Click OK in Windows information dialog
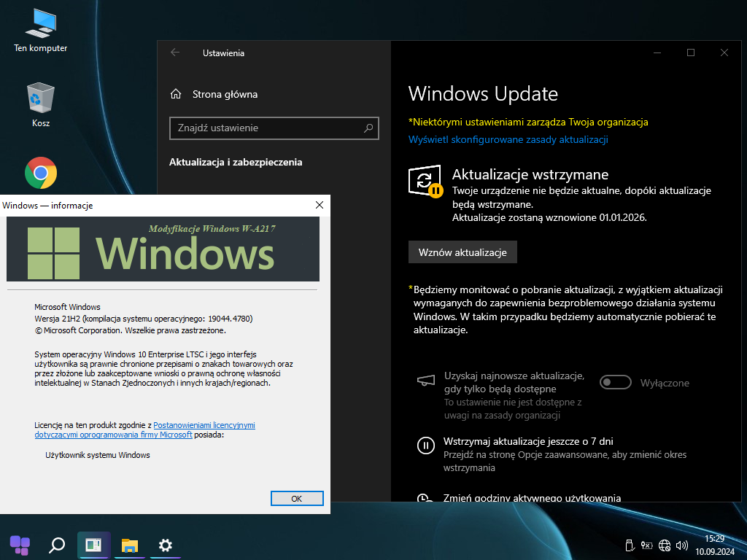The image size is (747, 560). coord(296,499)
